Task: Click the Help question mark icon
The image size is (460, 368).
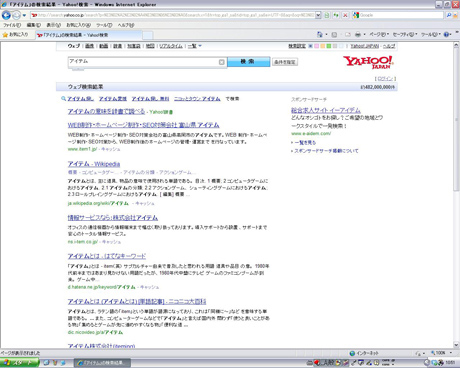Action: (447, 34)
